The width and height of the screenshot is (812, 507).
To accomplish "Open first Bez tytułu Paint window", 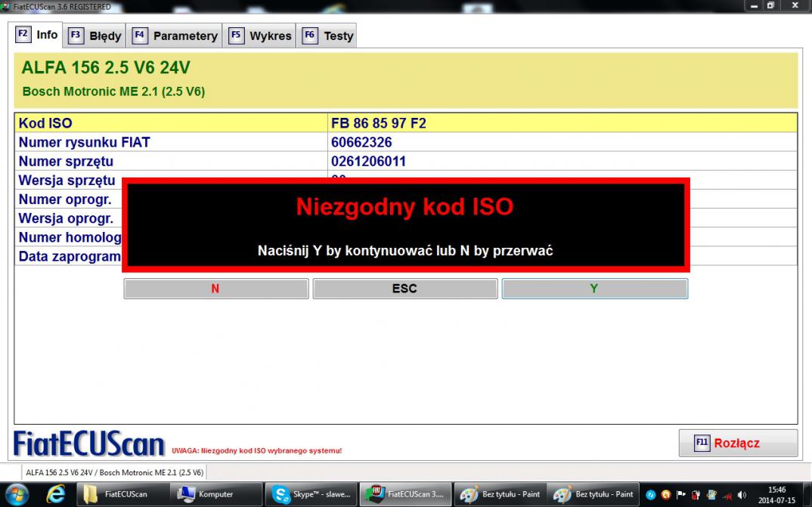I will [500, 494].
